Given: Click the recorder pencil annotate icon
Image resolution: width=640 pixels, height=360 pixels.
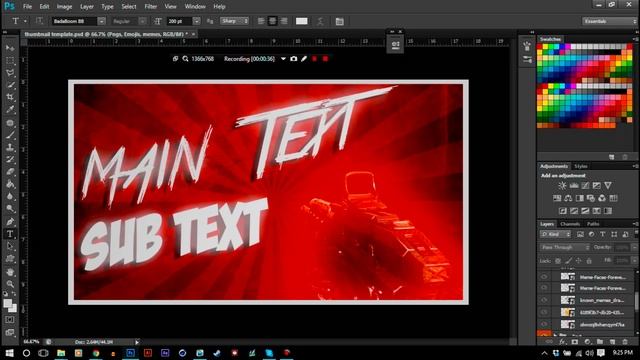Looking at the screenshot, I should click(304, 59).
